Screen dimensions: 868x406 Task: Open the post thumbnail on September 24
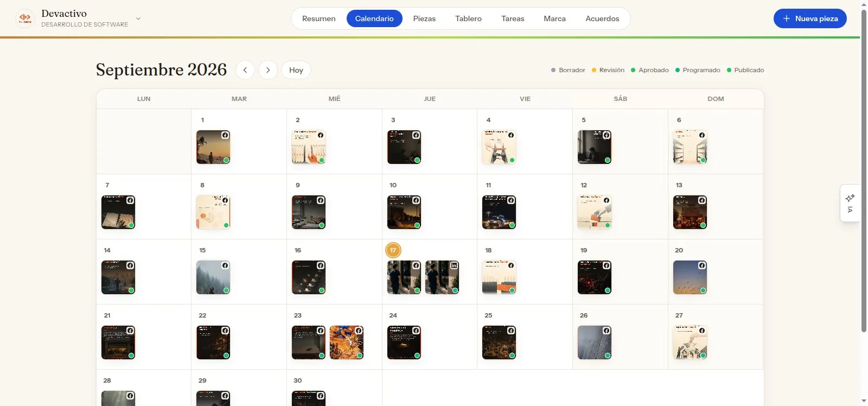[404, 342]
